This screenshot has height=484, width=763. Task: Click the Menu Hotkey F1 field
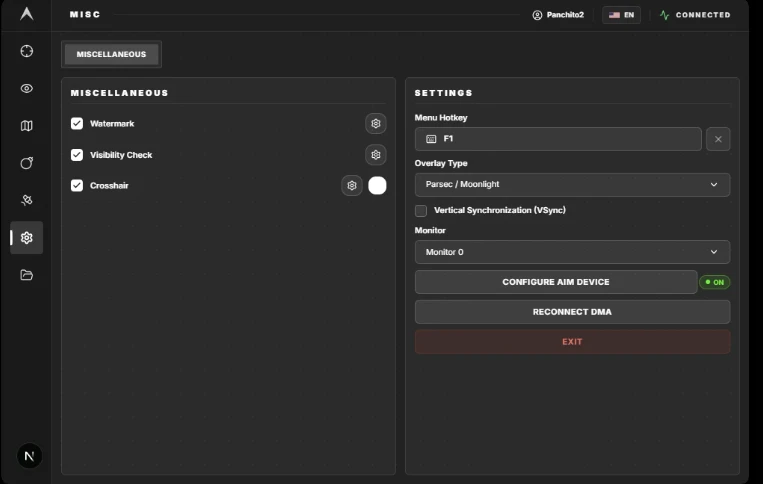[x=558, y=139]
